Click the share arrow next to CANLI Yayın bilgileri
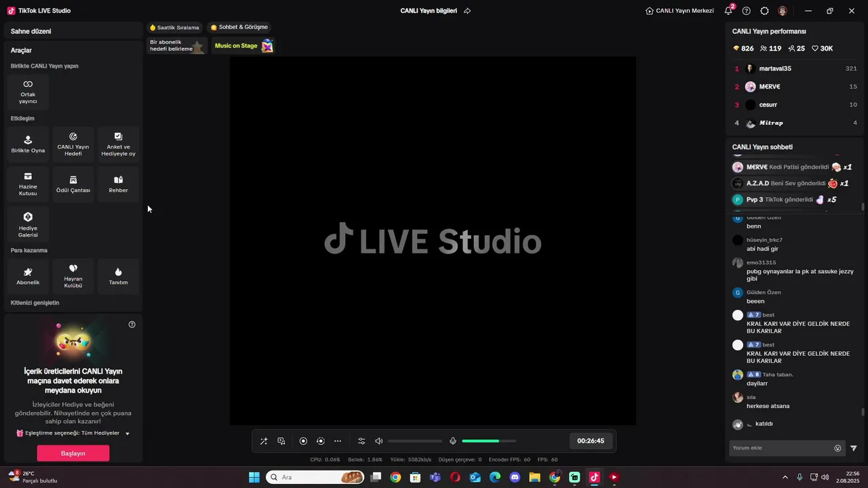This screenshot has height=488, width=868. click(467, 11)
